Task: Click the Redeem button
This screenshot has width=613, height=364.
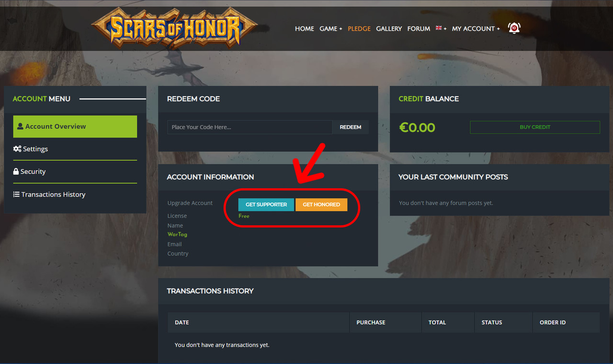Action: pos(351,127)
